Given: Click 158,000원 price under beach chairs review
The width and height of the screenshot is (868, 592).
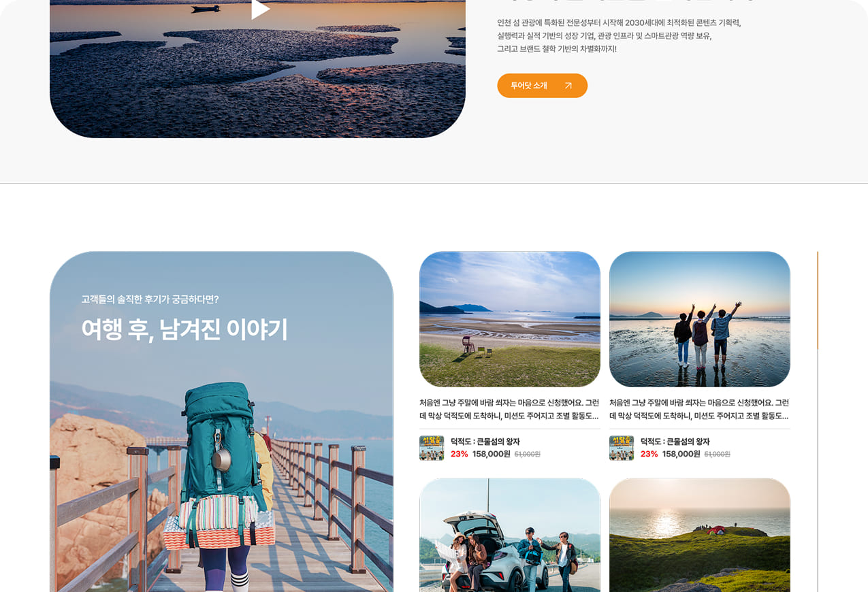Looking at the screenshot, I should click(491, 454).
